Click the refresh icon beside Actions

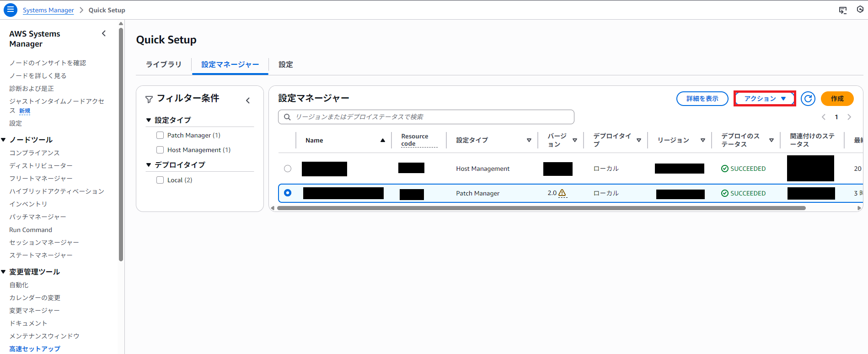(808, 99)
